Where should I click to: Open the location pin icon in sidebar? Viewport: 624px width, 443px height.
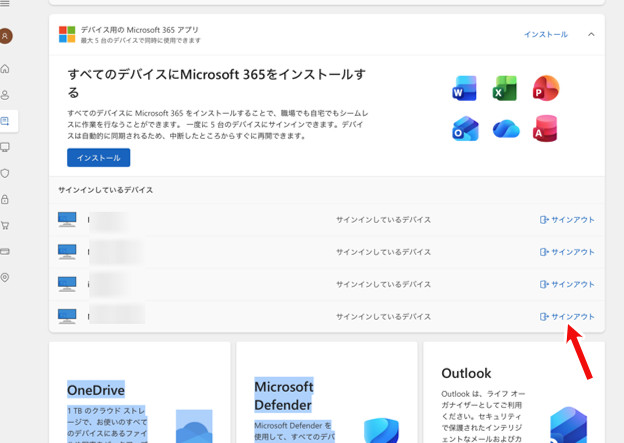click(x=5, y=277)
